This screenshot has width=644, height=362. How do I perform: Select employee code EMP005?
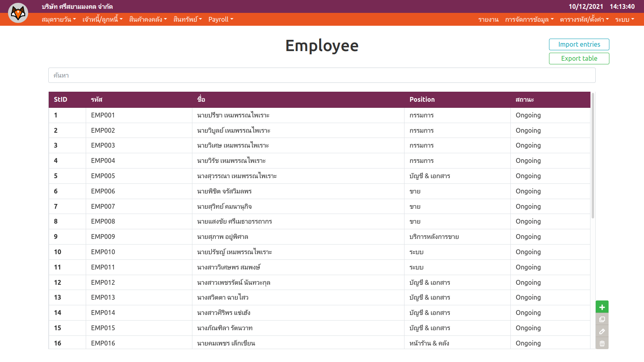139,176
